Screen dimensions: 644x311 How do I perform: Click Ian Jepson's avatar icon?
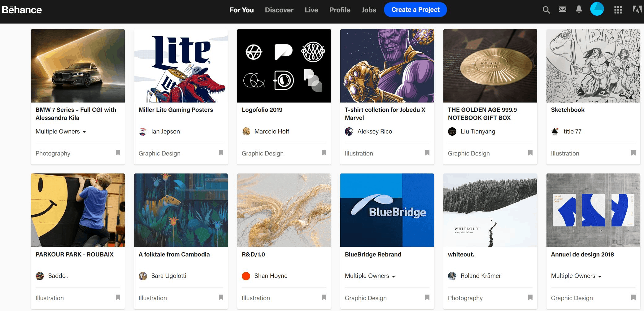point(143,132)
